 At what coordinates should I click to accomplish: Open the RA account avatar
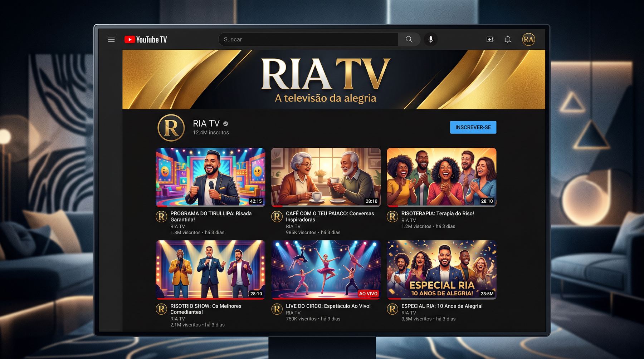click(528, 39)
